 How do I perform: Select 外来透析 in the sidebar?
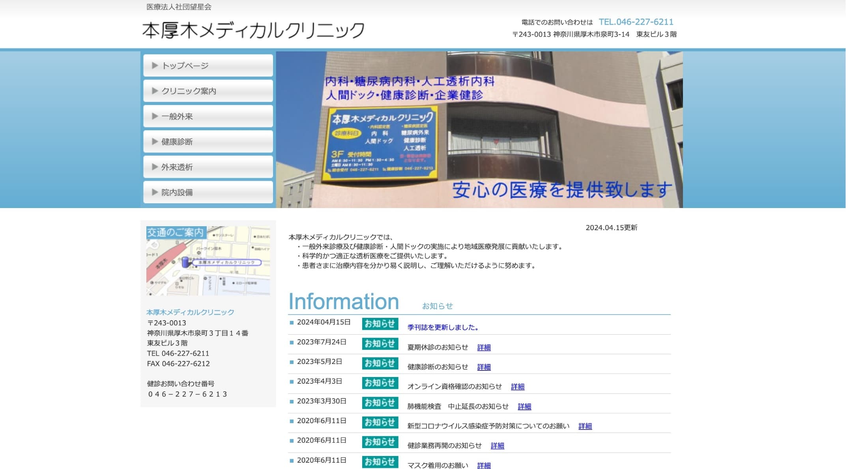(x=208, y=167)
